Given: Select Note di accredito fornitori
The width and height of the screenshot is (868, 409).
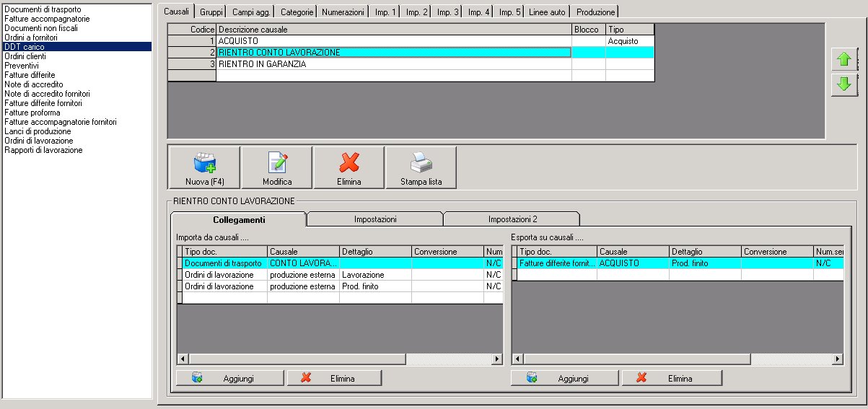Looking at the screenshot, I should point(76,93).
